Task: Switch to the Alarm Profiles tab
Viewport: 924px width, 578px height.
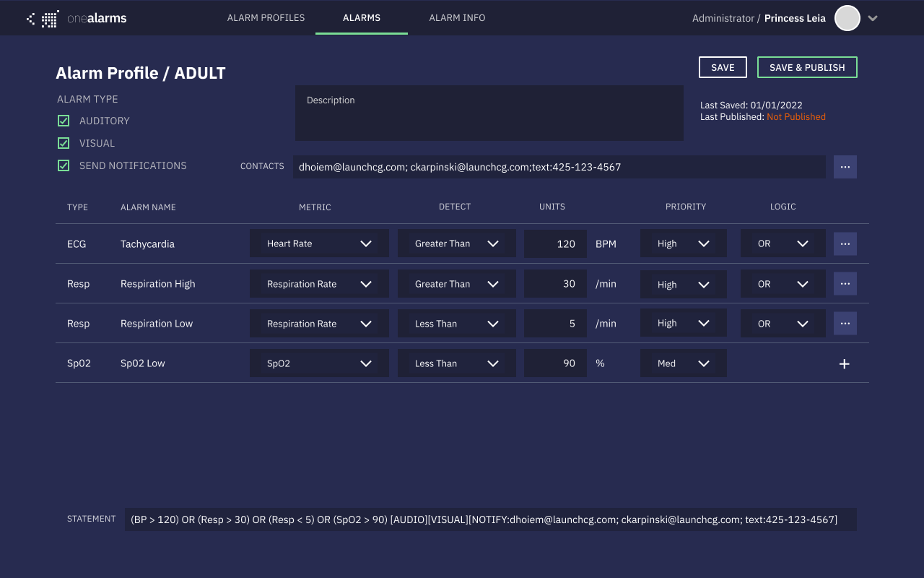Action: coord(266,18)
